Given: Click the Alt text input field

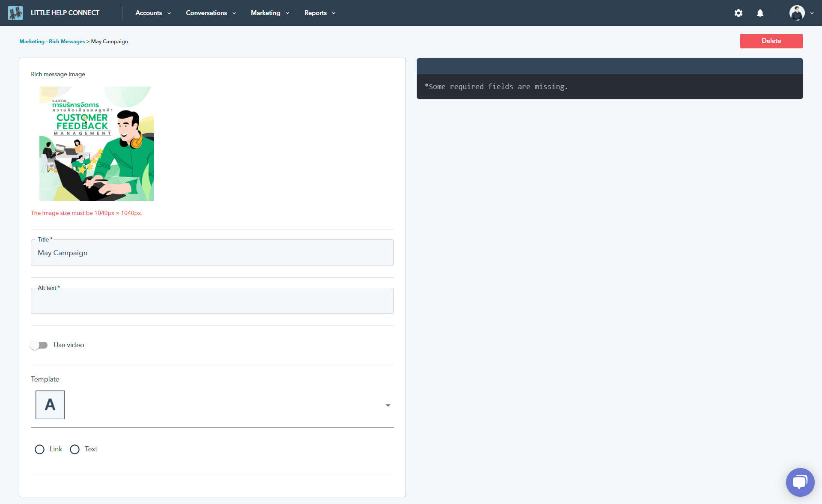Looking at the screenshot, I should [x=212, y=301].
